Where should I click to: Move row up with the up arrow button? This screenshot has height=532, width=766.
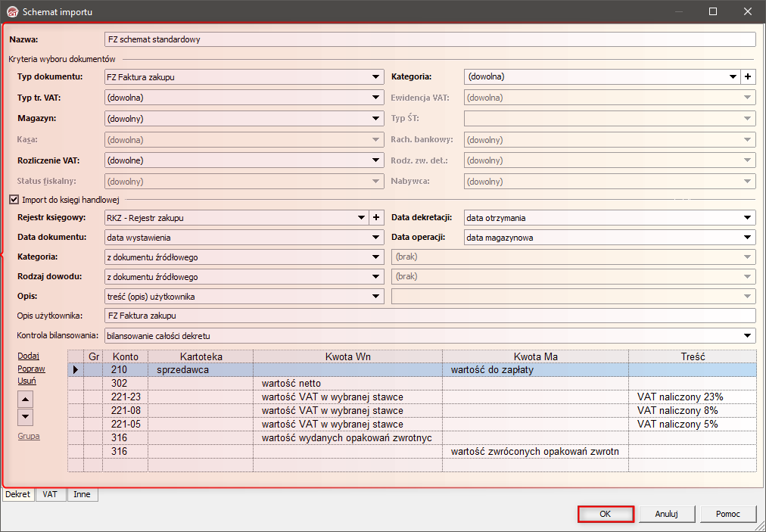pyautogui.click(x=25, y=400)
